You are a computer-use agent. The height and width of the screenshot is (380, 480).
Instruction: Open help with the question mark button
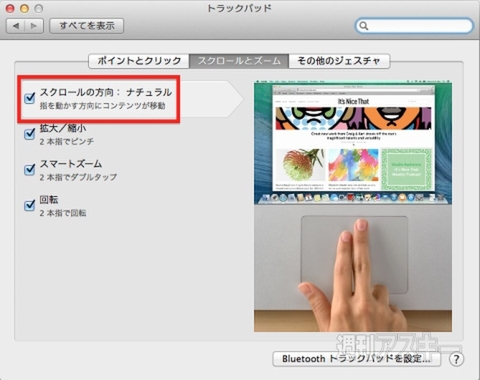[456, 359]
